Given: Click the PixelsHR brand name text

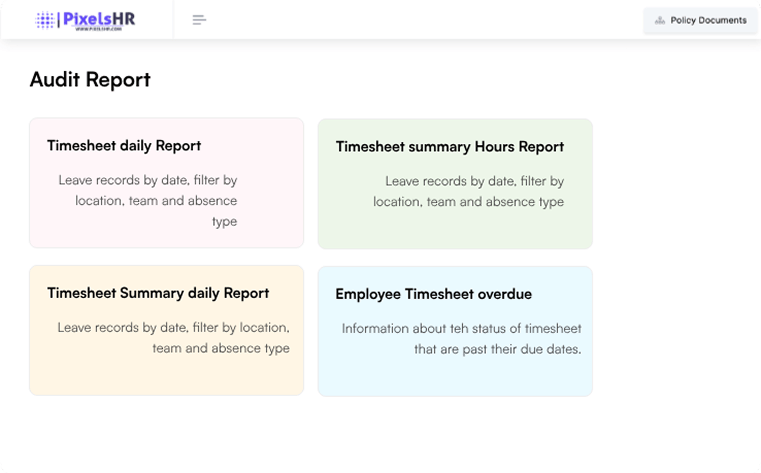Looking at the screenshot, I should (97, 17).
